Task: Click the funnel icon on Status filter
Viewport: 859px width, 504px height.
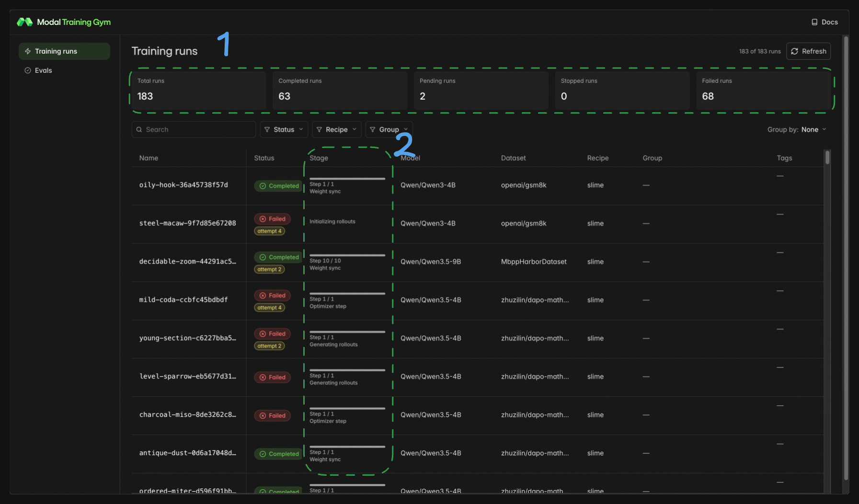Action: 267,129
